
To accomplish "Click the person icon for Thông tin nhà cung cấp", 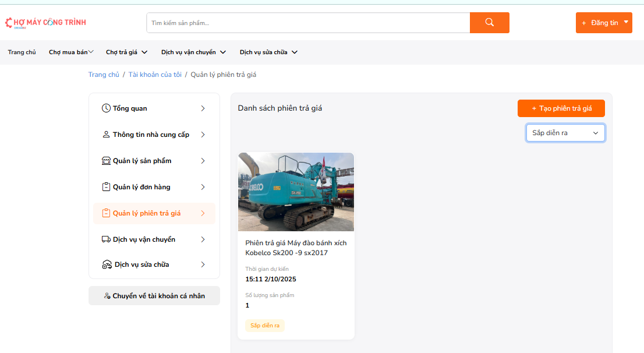I will point(106,135).
